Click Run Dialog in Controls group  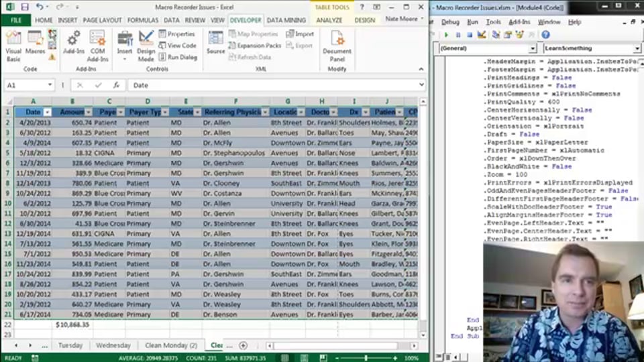point(178,57)
